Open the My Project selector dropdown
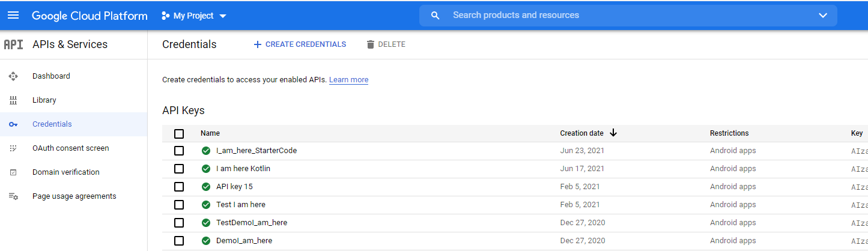Viewport: 868px width, 251px height. coord(194,16)
